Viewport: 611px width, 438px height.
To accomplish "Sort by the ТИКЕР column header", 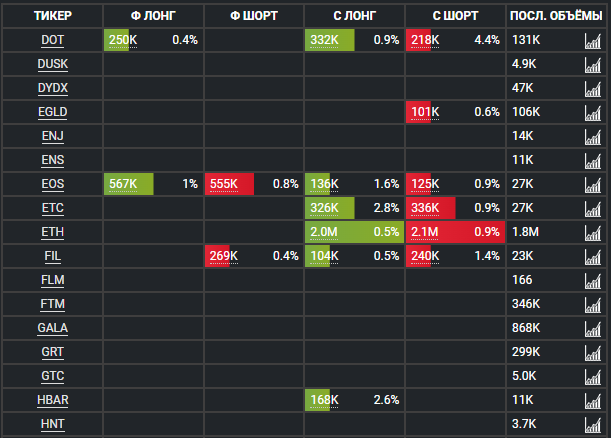I will pyautogui.click(x=52, y=15).
